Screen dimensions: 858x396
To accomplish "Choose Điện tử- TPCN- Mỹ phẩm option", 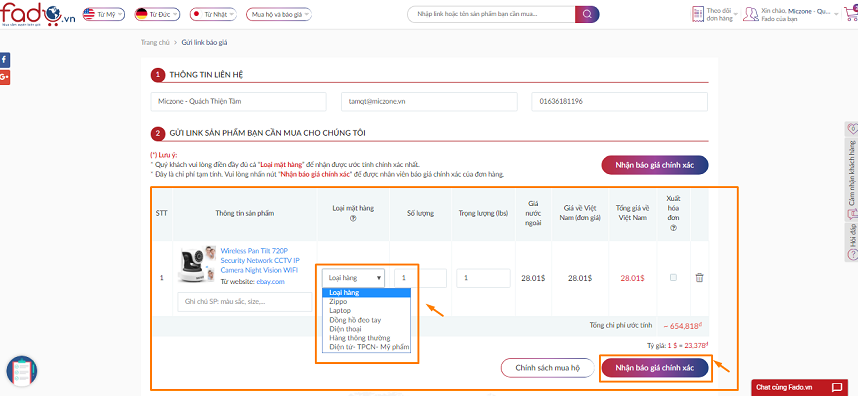I will (366, 347).
